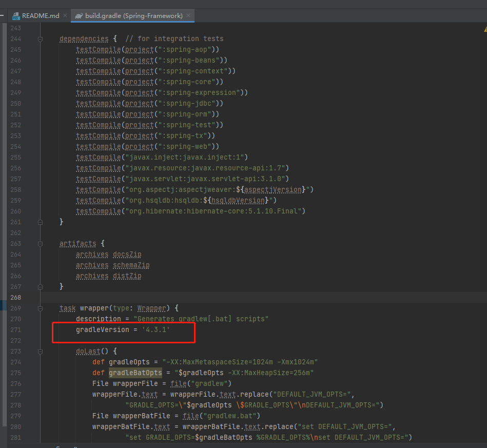The image size is (487, 448).
Task: Collapse the wrapper task fold arrow
Action: point(40,308)
